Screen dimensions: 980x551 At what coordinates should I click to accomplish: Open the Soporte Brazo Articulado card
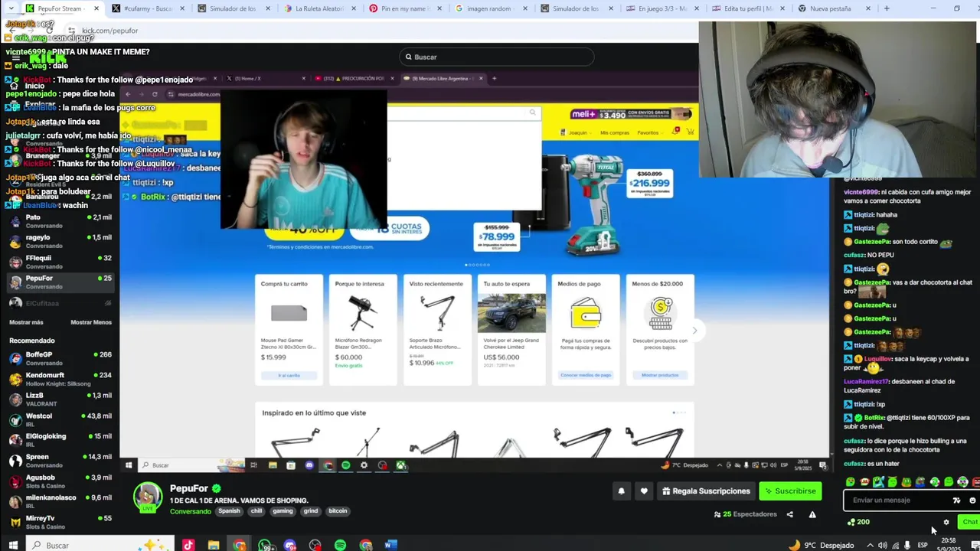(x=437, y=330)
